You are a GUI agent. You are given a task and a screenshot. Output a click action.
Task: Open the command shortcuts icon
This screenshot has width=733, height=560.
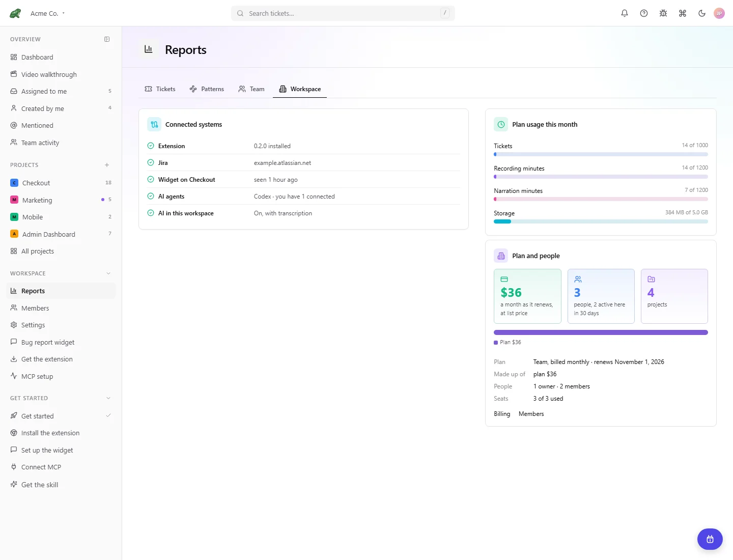(683, 13)
